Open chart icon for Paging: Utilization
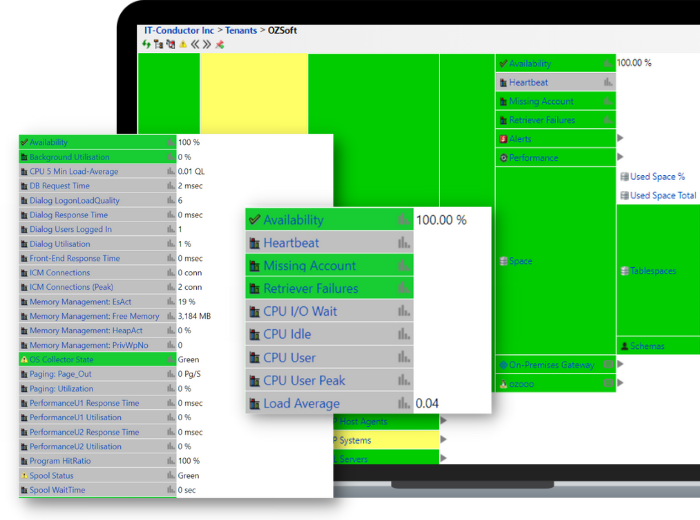Image resolution: width=700 pixels, height=520 pixels. pos(171,388)
